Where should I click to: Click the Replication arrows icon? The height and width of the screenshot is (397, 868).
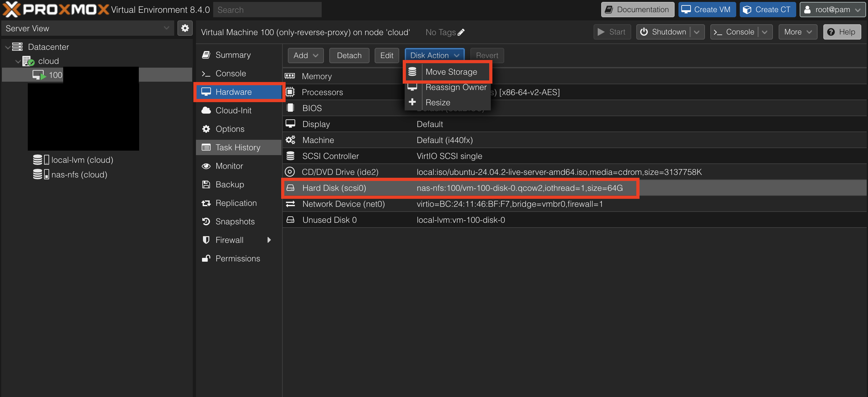click(206, 203)
